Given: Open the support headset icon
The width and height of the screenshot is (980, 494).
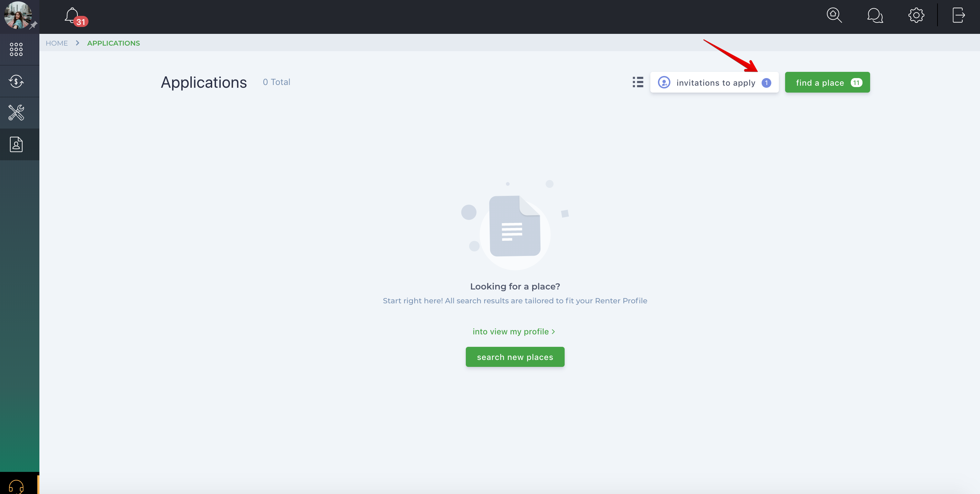Looking at the screenshot, I should point(16,486).
